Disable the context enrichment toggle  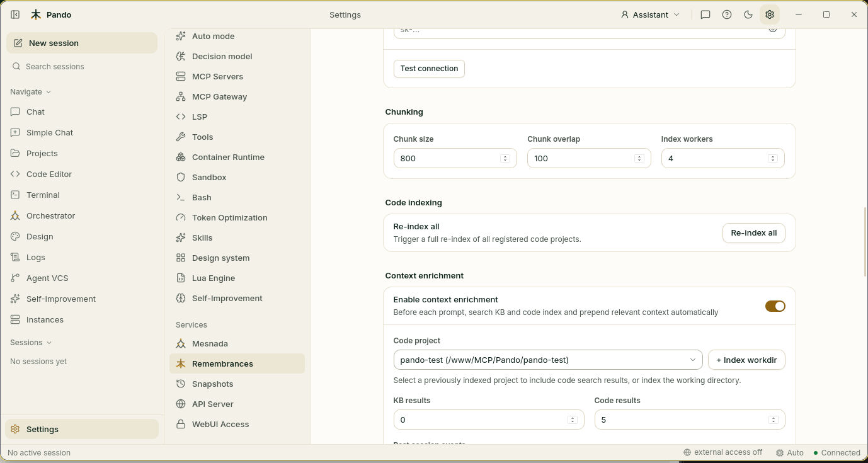pyautogui.click(x=775, y=306)
